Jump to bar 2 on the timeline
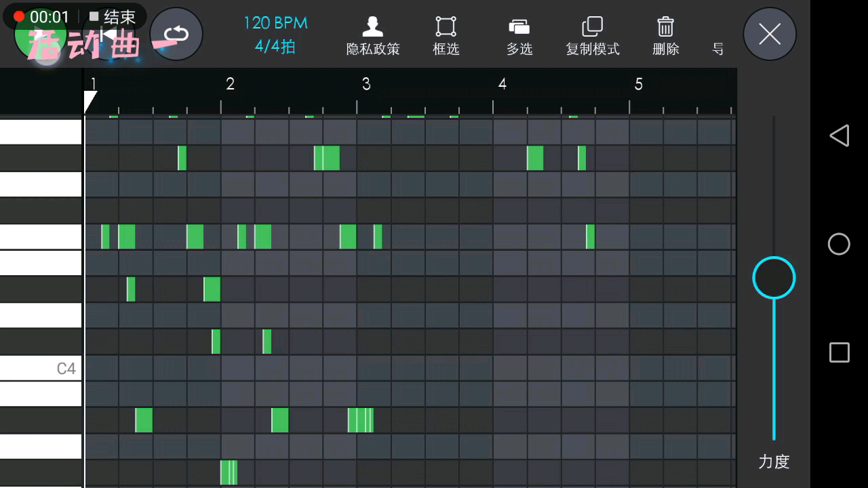Image resolution: width=868 pixels, height=488 pixels. tap(230, 84)
